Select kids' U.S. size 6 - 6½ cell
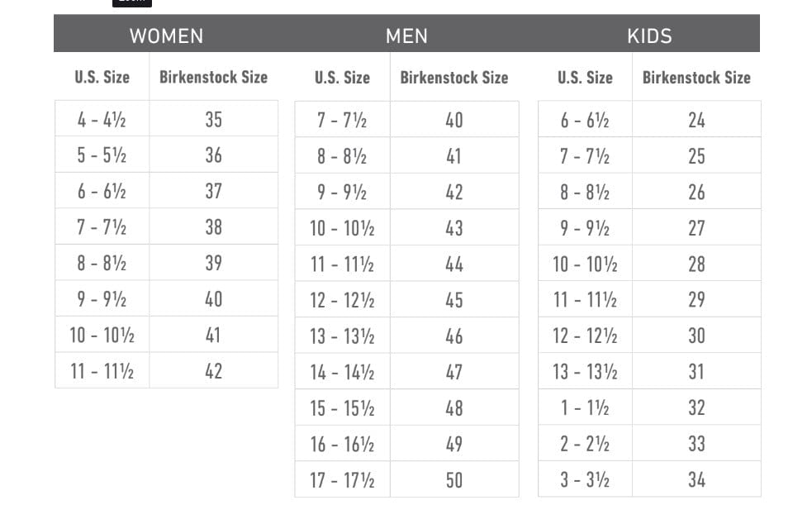The width and height of the screenshot is (812, 505). (585, 121)
